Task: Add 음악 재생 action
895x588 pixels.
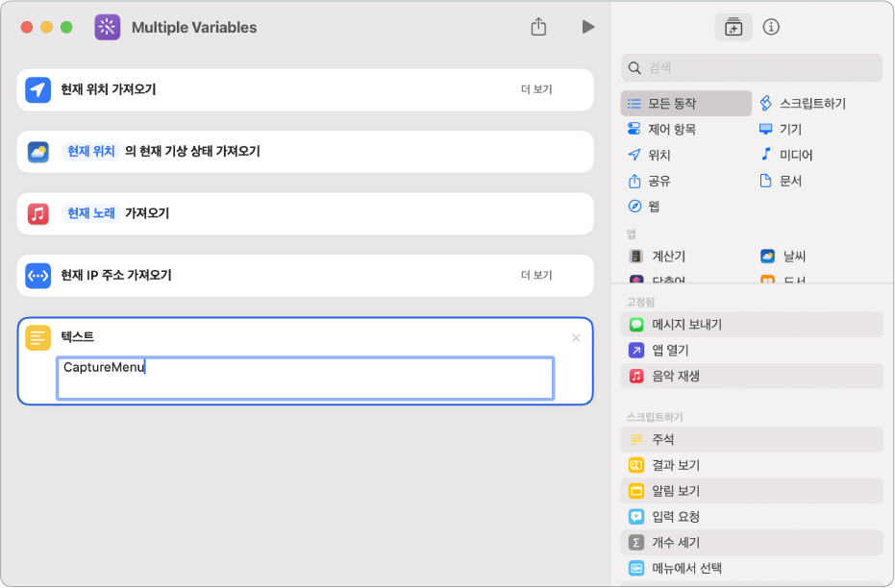Action: point(752,376)
